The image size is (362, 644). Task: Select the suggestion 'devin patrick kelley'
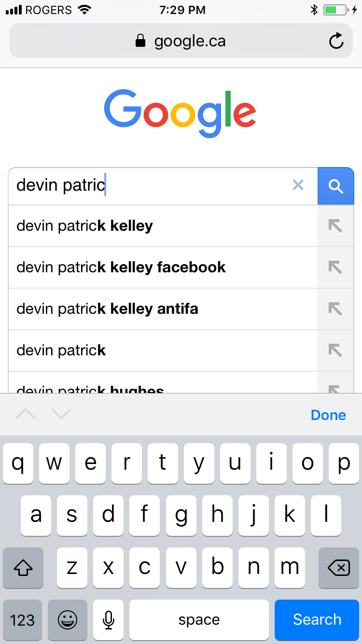coord(145,225)
